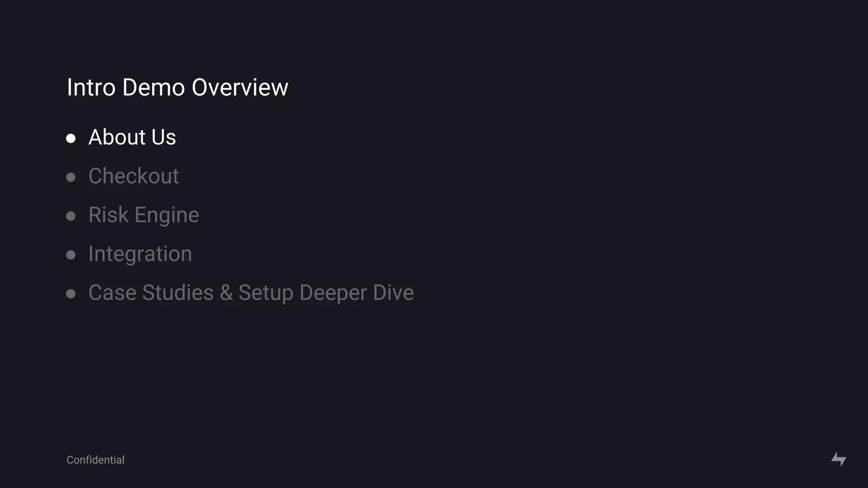868x488 pixels.
Task: Click the Intro Demo Overview title
Action: [177, 87]
